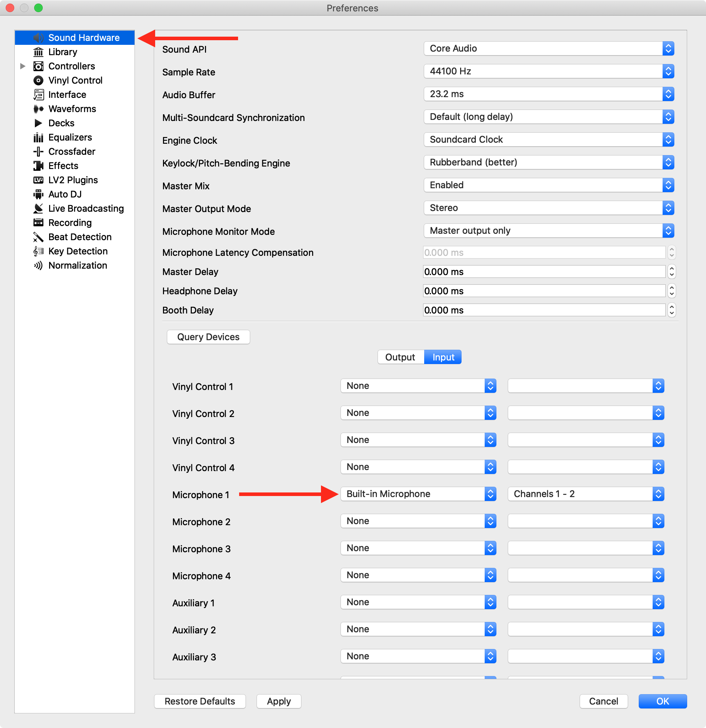Click the Master Delay value field
This screenshot has width=706, height=728.
[544, 271]
